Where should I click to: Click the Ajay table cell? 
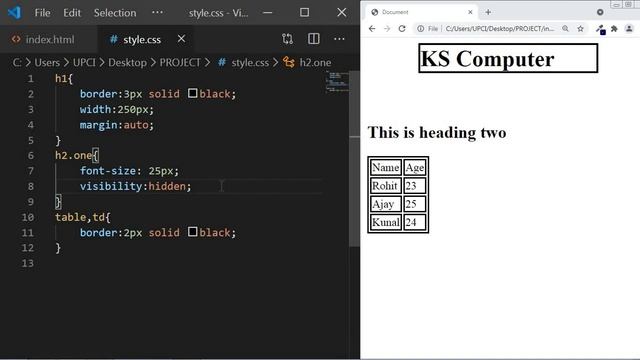pyautogui.click(x=386, y=204)
